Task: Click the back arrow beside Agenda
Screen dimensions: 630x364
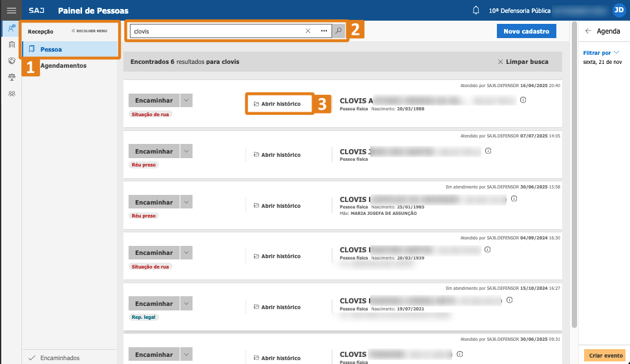Action: coord(588,31)
